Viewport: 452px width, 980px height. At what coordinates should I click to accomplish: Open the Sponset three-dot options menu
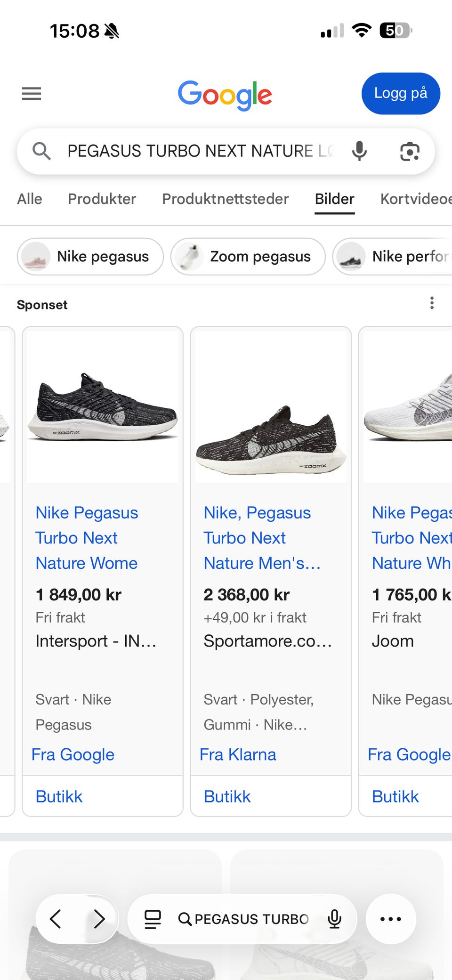(x=432, y=303)
